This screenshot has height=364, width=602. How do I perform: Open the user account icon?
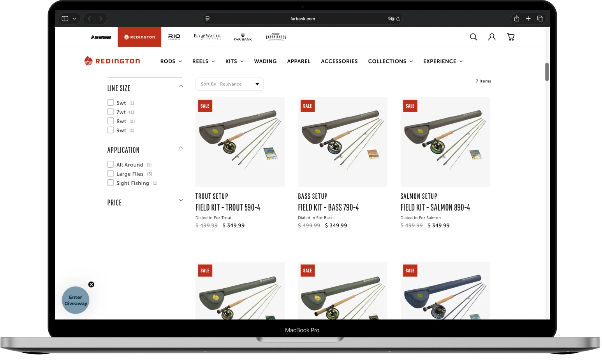492,37
